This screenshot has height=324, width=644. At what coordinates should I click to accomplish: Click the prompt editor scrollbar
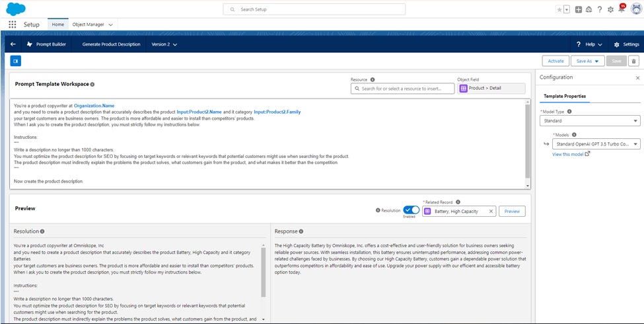point(528,140)
